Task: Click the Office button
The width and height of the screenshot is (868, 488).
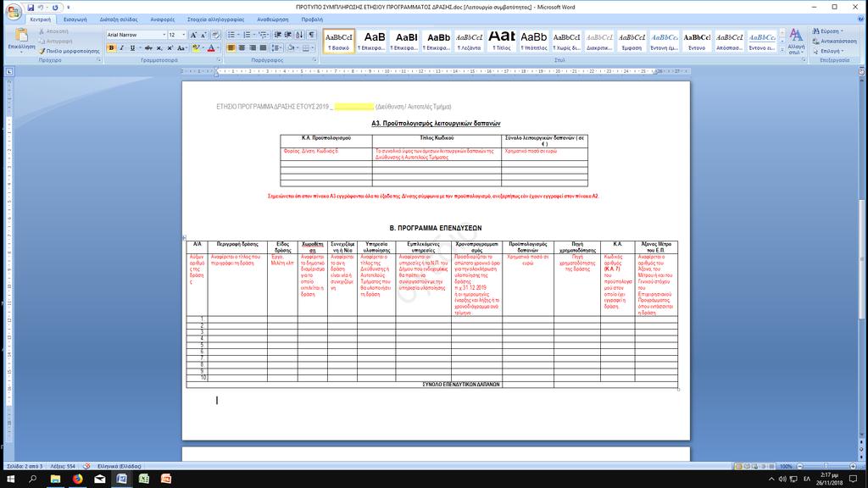Action: (x=14, y=11)
